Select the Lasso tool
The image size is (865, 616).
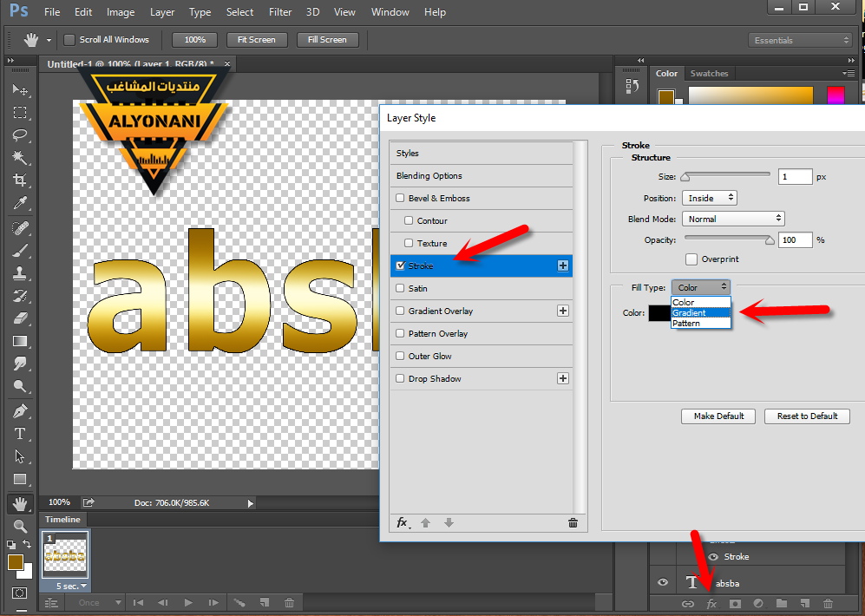click(x=20, y=135)
